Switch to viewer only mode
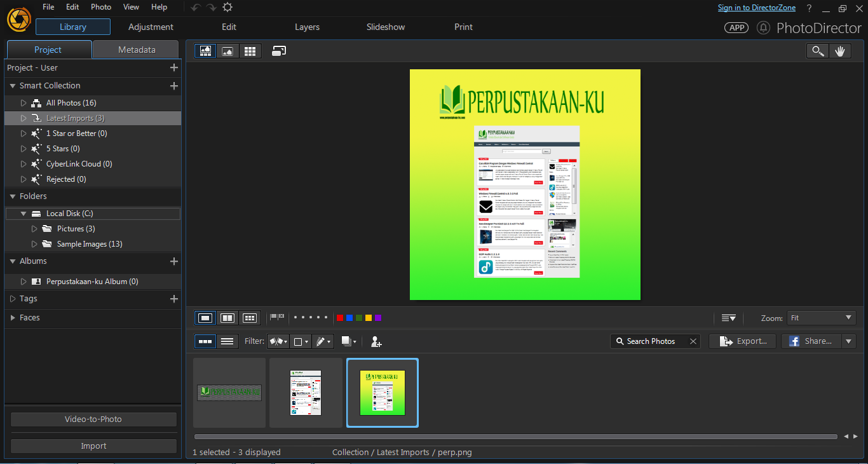868x464 pixels. pyautogui.click(x=227, y=51)
